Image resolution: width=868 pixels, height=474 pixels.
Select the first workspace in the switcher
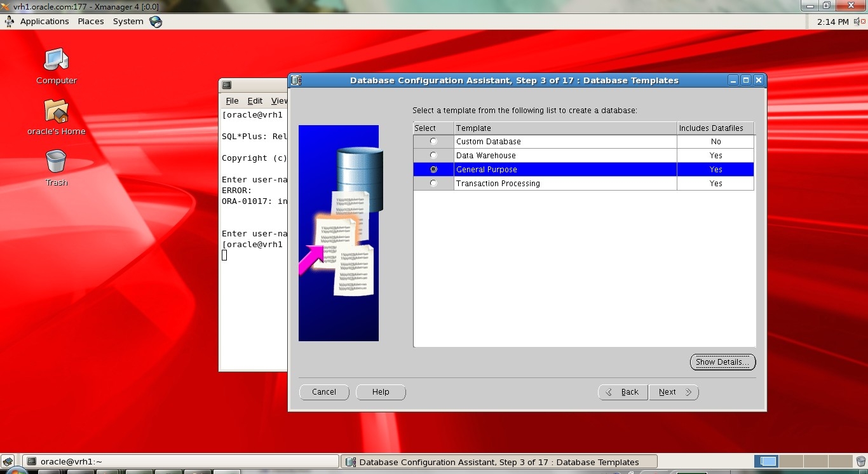(x=768, y=462)
